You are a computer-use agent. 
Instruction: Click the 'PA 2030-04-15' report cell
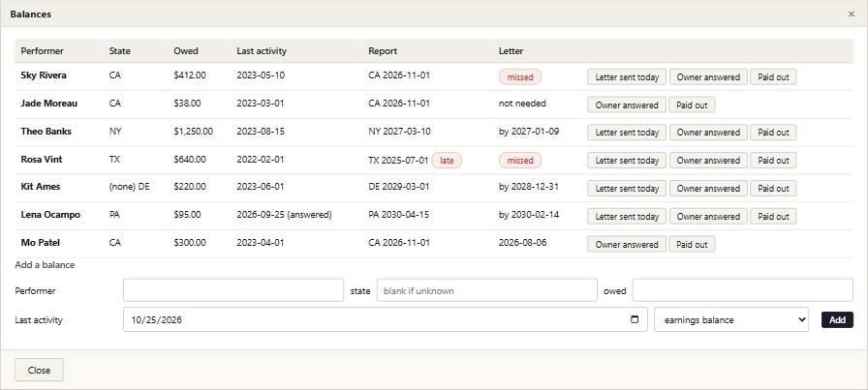coord(399,215)
